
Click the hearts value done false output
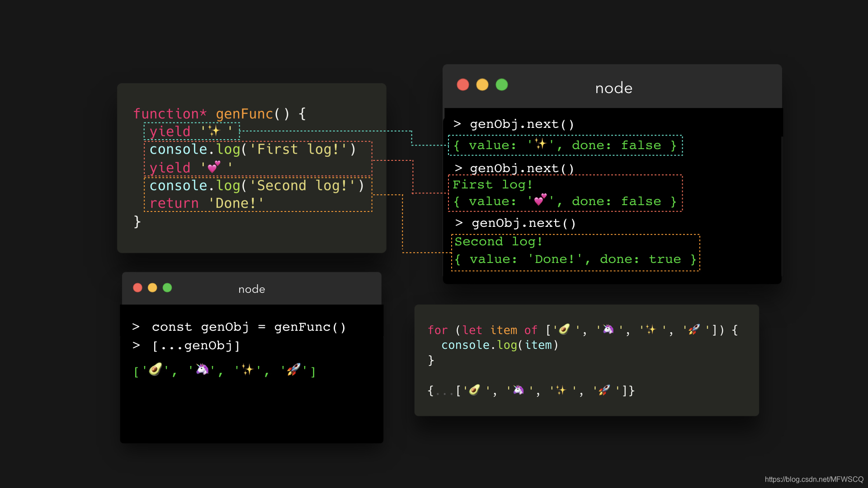click(x=565, y=201)
